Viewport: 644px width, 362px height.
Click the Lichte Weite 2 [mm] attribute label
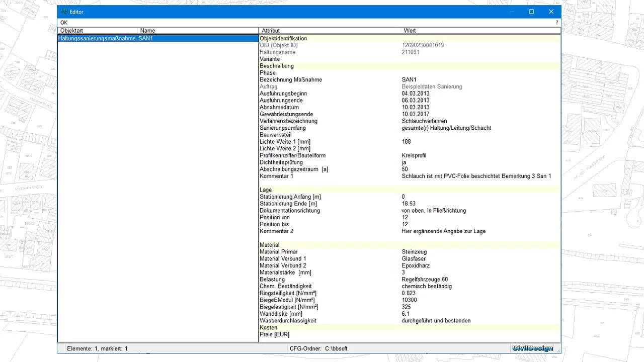[285, 149]
